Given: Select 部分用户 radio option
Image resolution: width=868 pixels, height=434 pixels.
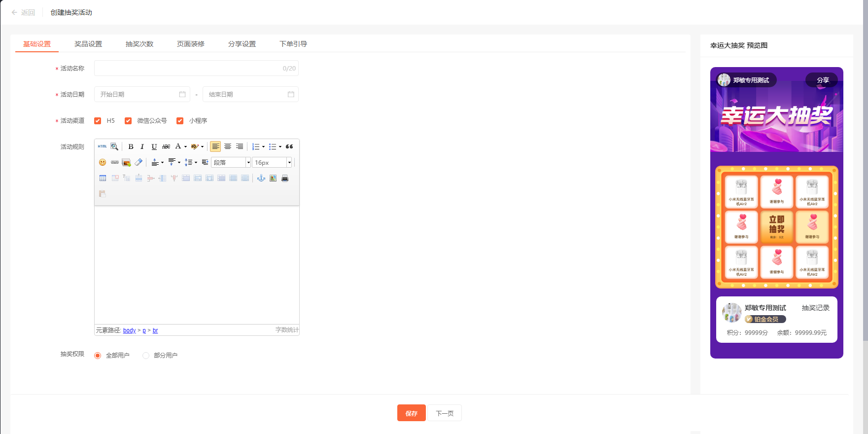Looking at the screenshot, I should (145, 356).
